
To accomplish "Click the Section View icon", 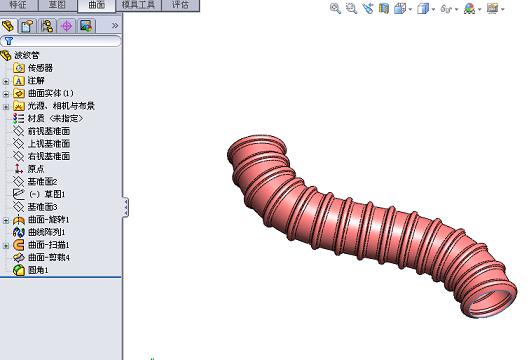I will [x=384, y=8].
